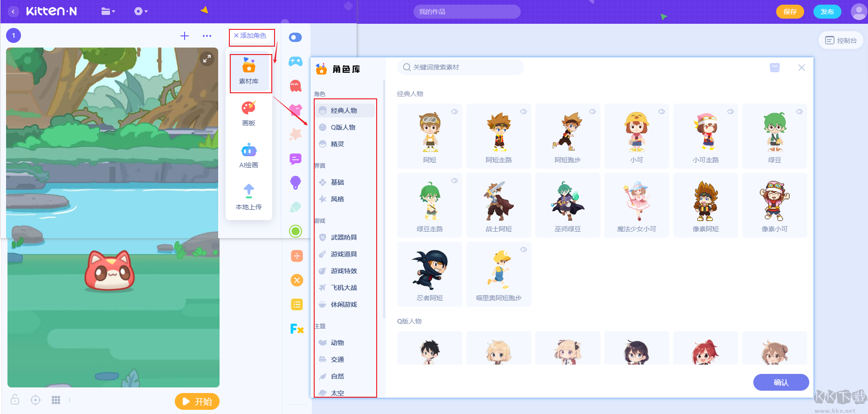Close the 角色库 dialog
This screenshot has height=414, width=868.
point(802,68)
